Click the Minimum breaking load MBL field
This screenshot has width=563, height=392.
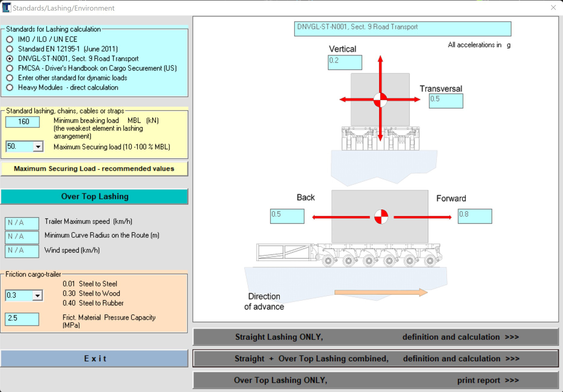click(x=23, y=122)
